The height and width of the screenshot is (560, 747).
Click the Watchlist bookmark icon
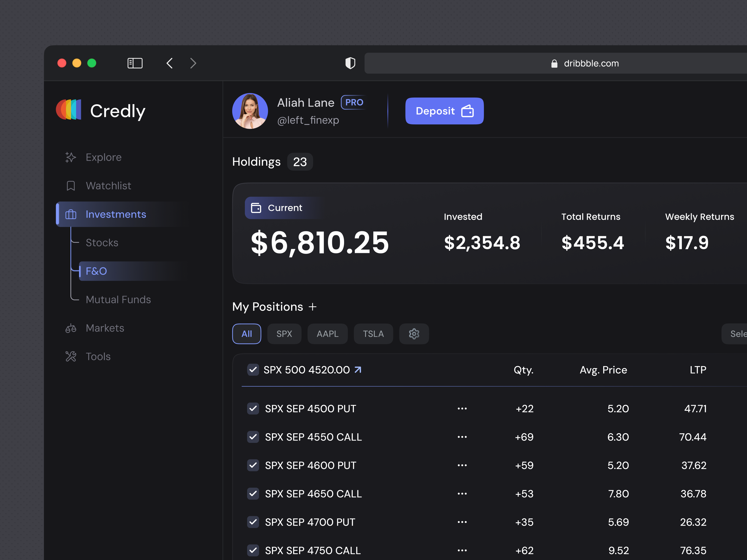70,186
